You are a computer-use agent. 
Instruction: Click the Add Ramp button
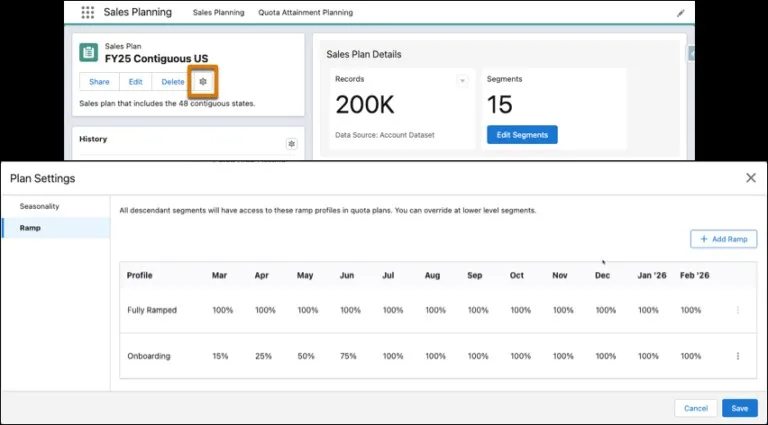coord(723,239)
